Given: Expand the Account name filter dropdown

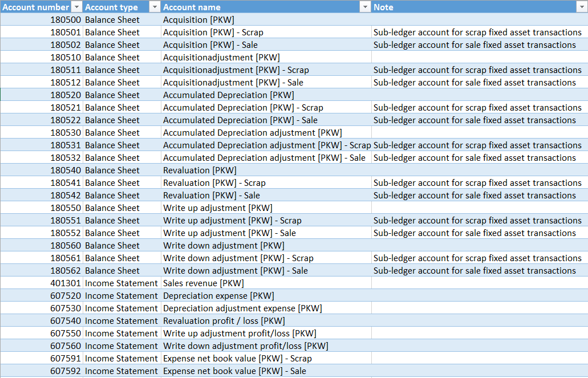Looking at the screenshot, I should 365,7.
